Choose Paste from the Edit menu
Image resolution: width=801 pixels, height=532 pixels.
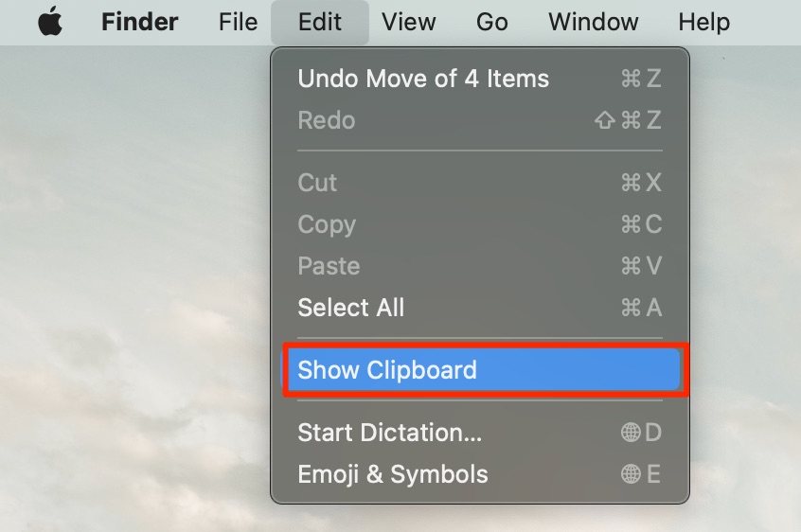click(480, 266)
